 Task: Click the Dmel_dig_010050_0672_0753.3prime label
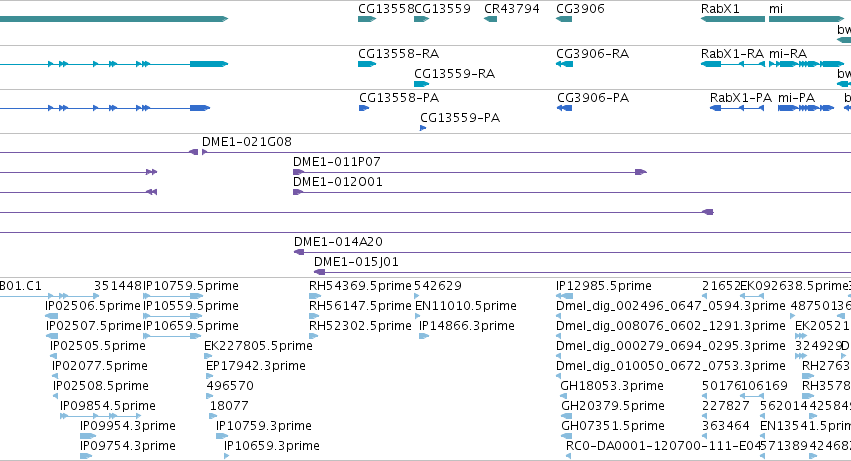pos(671,366)
